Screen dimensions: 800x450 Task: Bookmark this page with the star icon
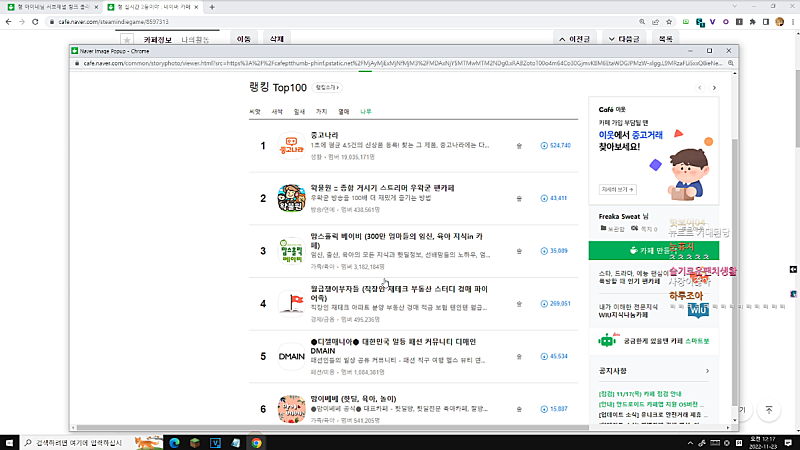coord(669,22)
